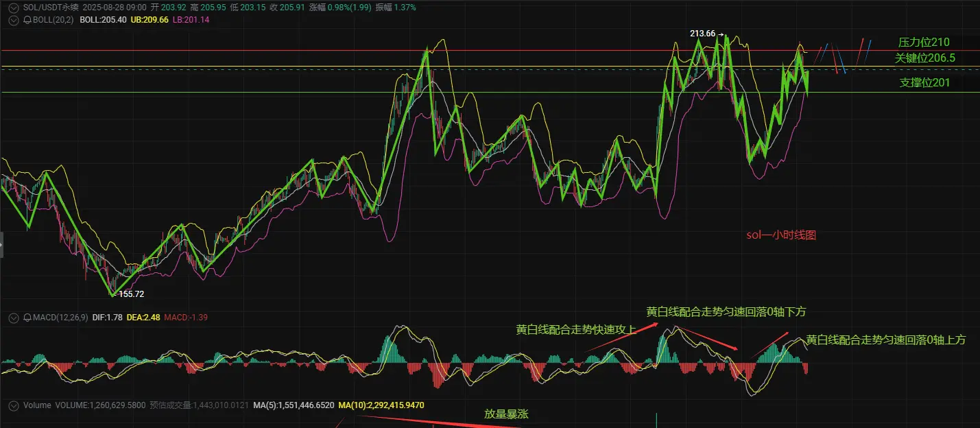The image size is (980, 428).
Task: Select the 关键位206.5 key level label
Action: coord(925,58)
